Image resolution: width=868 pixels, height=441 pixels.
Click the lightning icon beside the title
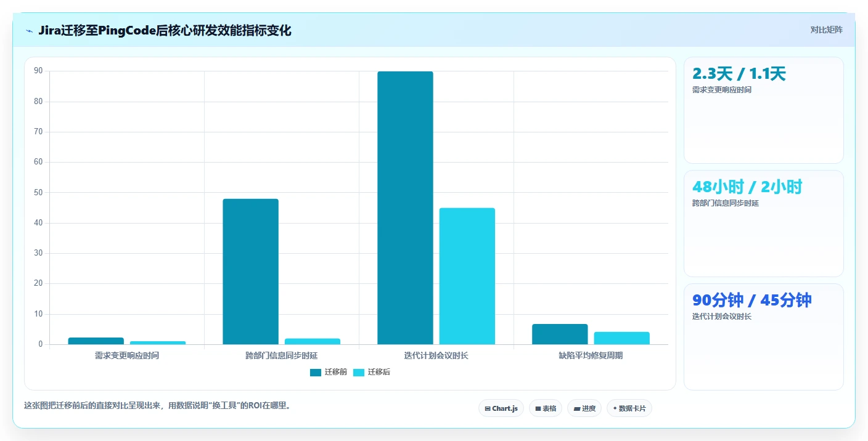[29, 31]
